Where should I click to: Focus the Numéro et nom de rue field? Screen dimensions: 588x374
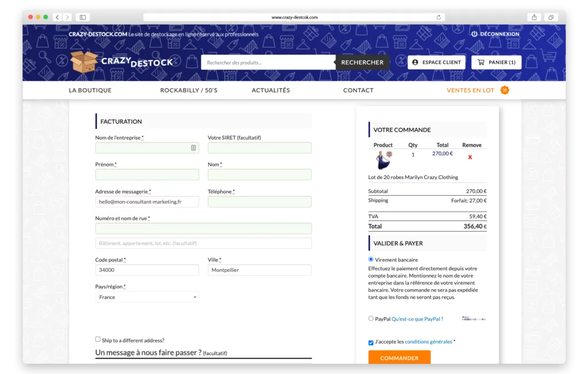(x=203, y=229)
